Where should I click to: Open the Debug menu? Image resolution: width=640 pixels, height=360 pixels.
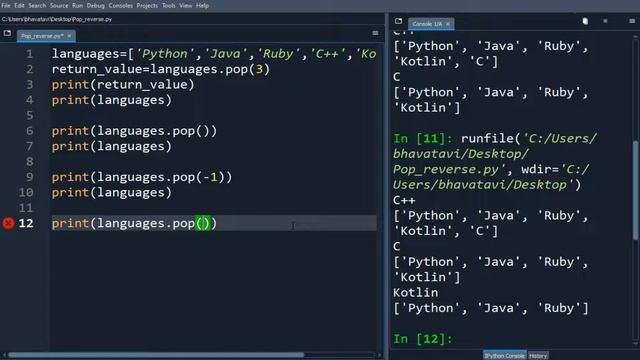click(x=96, y=6)
